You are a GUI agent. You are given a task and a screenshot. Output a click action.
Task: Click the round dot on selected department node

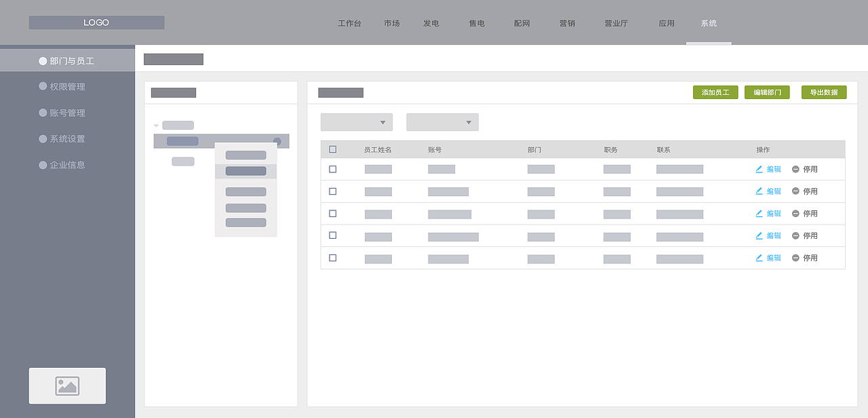[x=277, y=141]
